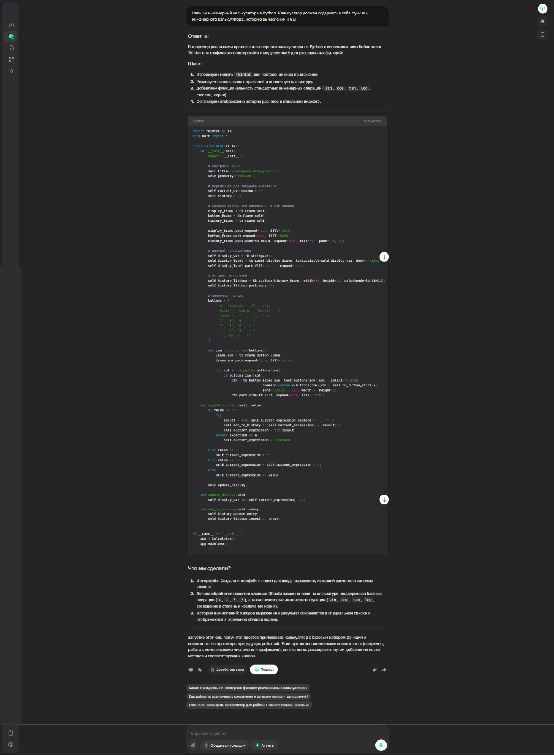Click the mobile phone icon in sidebar
This screenshot has width=554, height=756.
[x=11, y=733]
